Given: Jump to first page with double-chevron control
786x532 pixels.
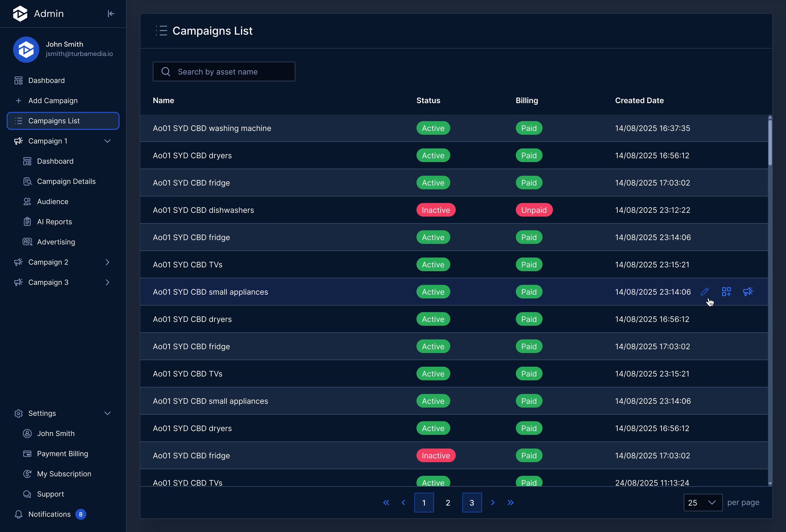Looking at the screenshot, I should (386, 503).
